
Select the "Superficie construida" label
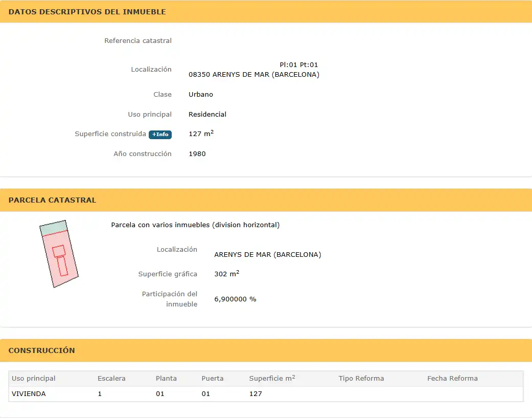coord(110,134)
